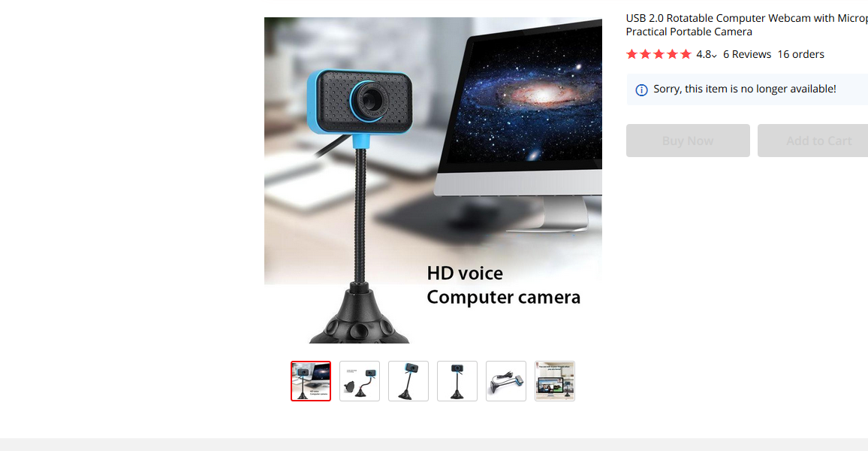Click the first red rating star
868x451 pixels.
[x=631, y=54]
